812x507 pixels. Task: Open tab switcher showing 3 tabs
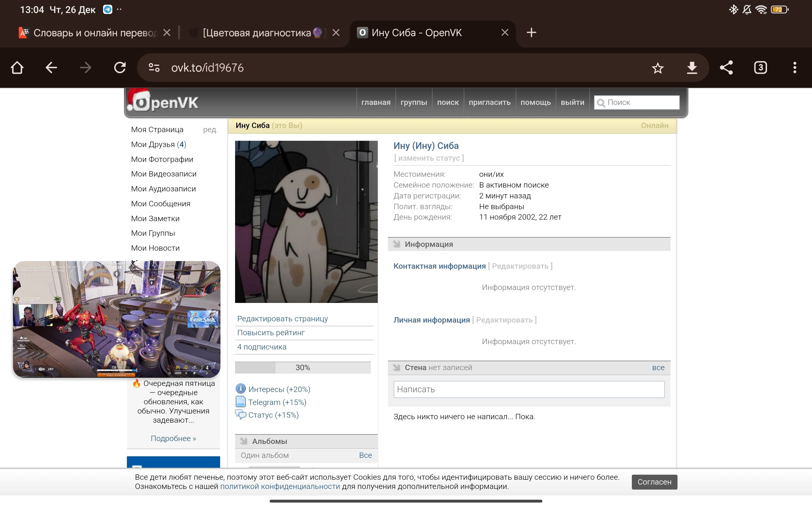tap(760, 68)
